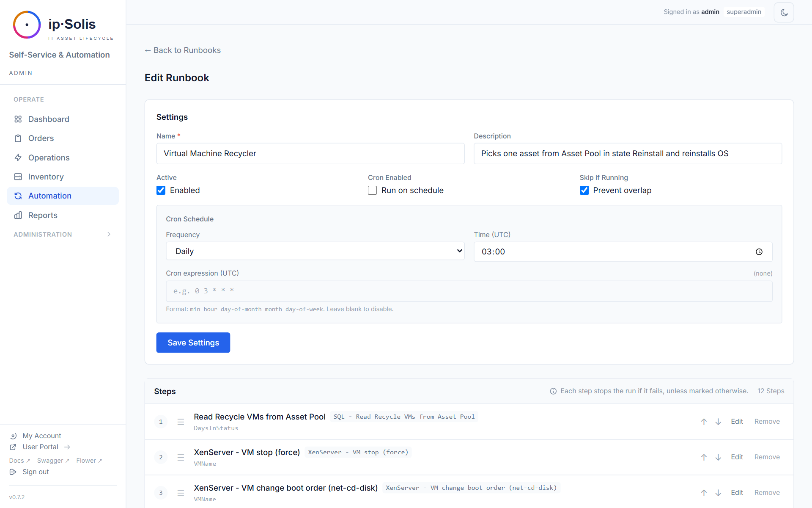Toggle dark mode moon icon
Screen dimensions: 812x508
pos(784,12)
